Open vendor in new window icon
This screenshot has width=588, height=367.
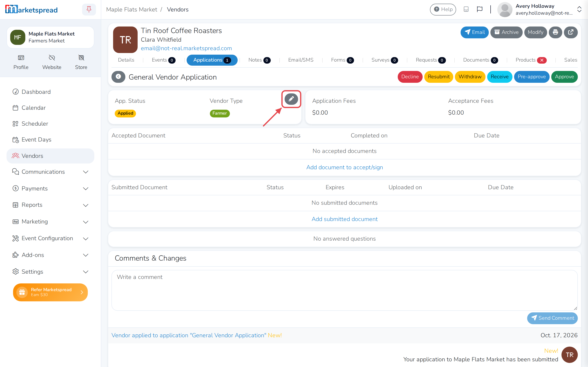point(570,32)
